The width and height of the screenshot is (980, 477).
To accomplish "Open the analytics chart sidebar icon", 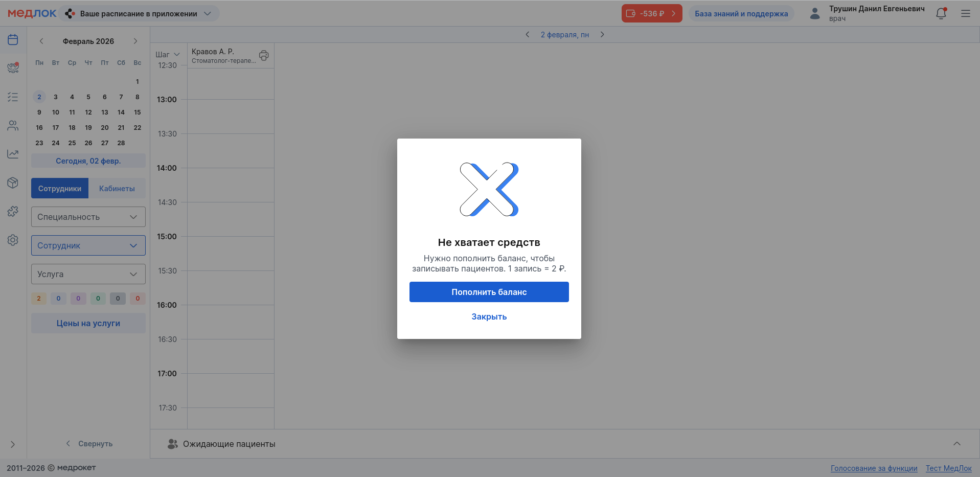I will click(x=13, y=154).
